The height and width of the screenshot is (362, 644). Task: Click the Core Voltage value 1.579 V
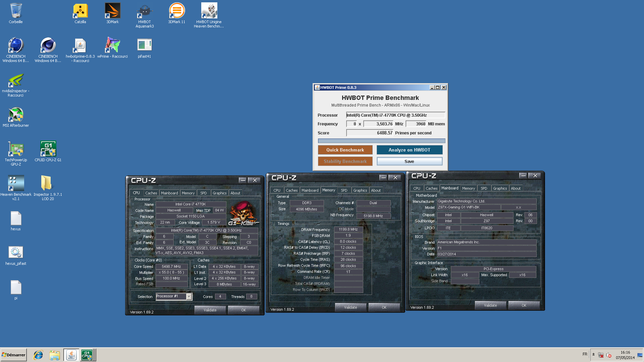[214, 222]
